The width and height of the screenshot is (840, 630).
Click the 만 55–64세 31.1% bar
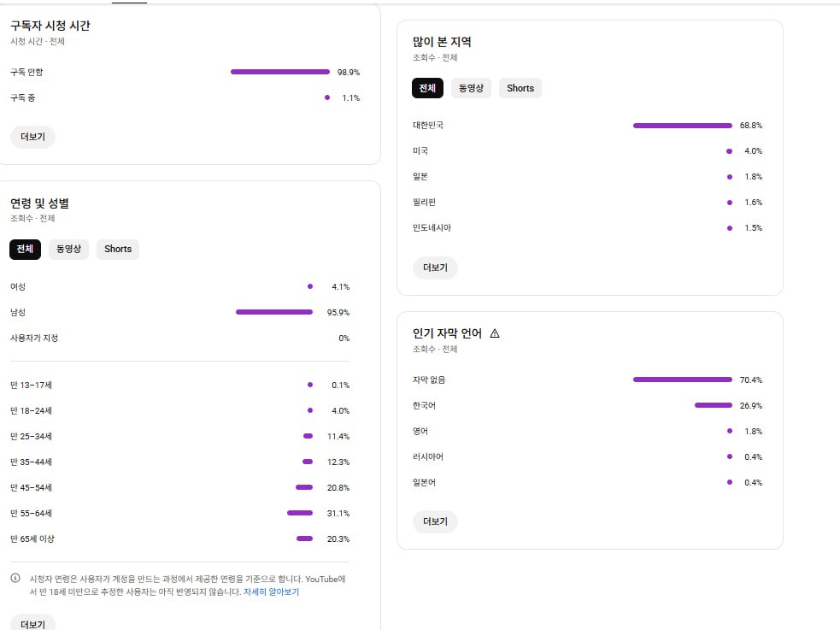(300, 513)
